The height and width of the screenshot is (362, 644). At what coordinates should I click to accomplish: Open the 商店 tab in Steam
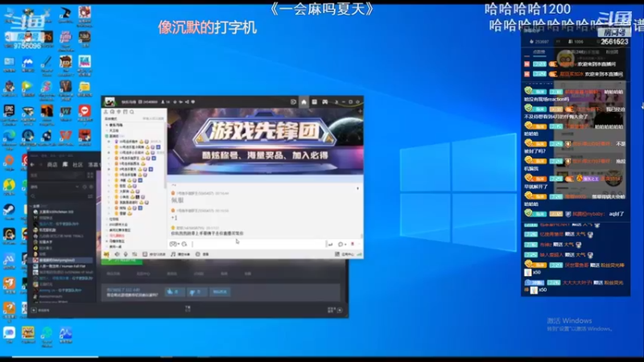point(52,165)
